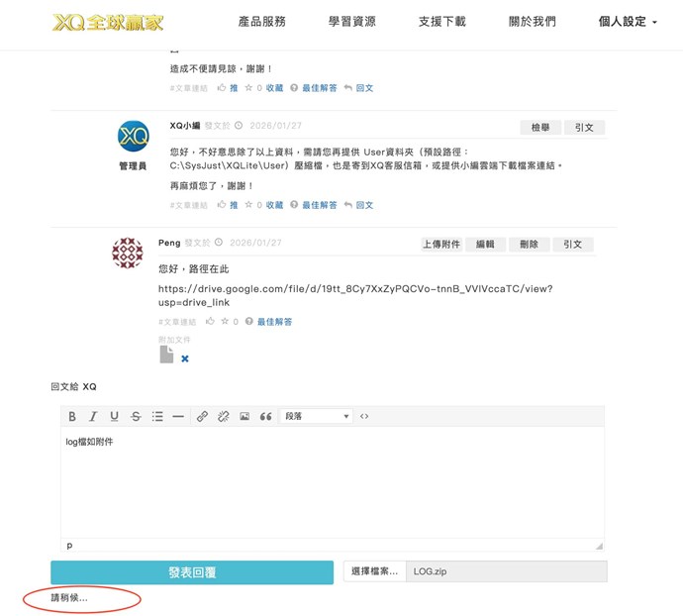
Task: Click 最佳解答 on the topmost post
Action: [320, 88]
